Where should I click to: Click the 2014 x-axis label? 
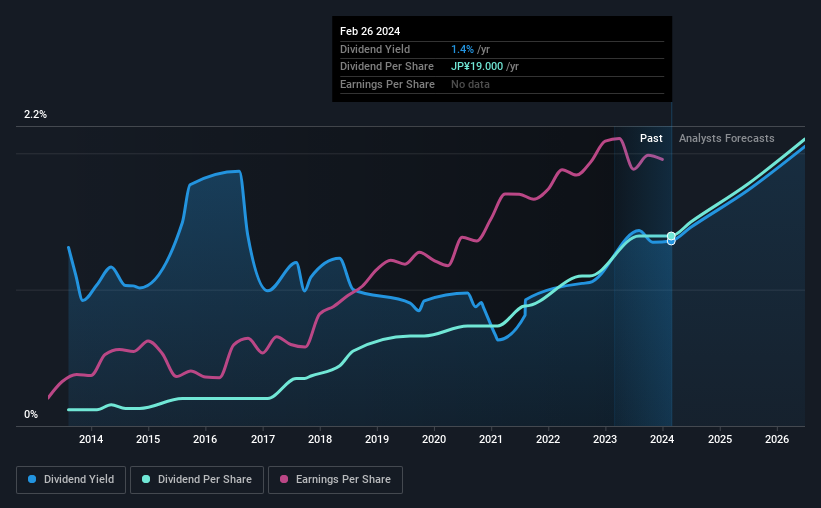tap(91, 439)
